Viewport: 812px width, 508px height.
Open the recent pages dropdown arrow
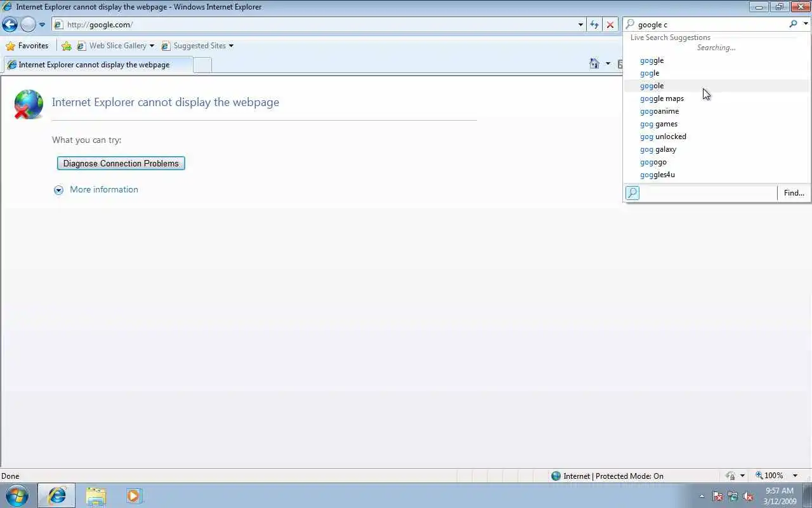pos(42,25)
